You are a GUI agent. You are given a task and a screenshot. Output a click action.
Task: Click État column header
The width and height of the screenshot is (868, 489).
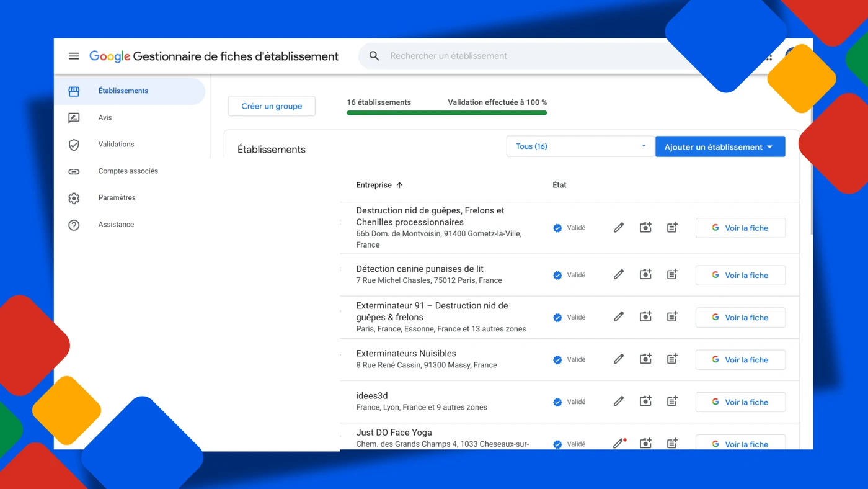tap(559, 185)
